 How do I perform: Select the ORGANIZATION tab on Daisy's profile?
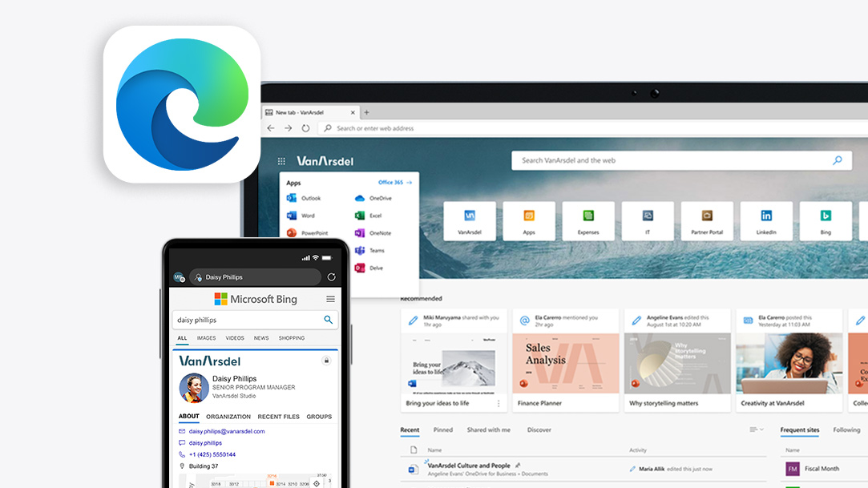228,417
